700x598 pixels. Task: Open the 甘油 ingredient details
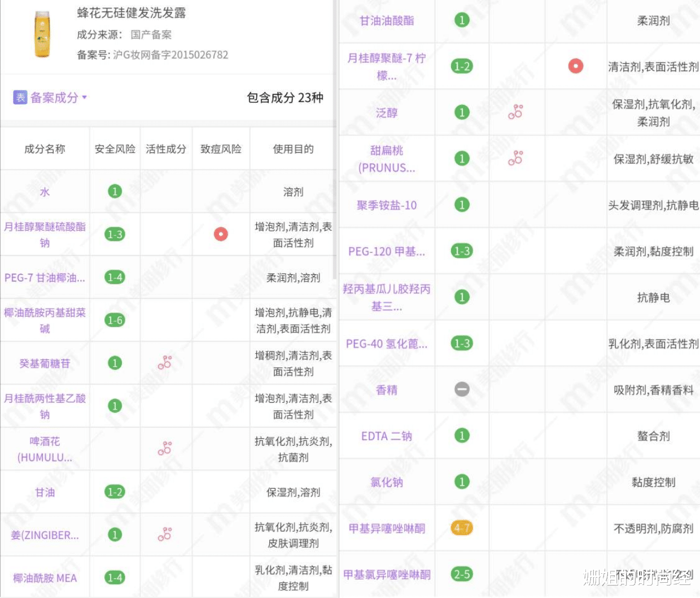tap(44, 492)
